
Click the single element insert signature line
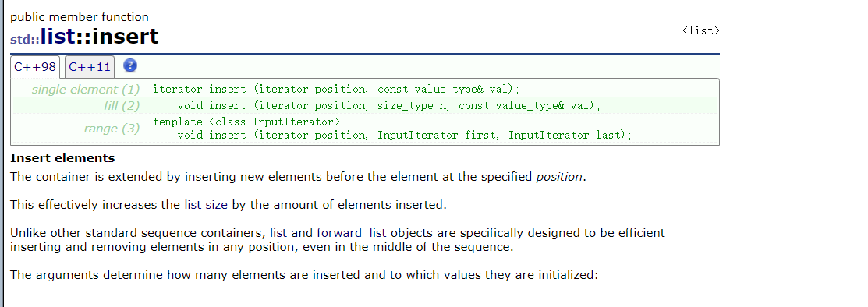[336, 89]
